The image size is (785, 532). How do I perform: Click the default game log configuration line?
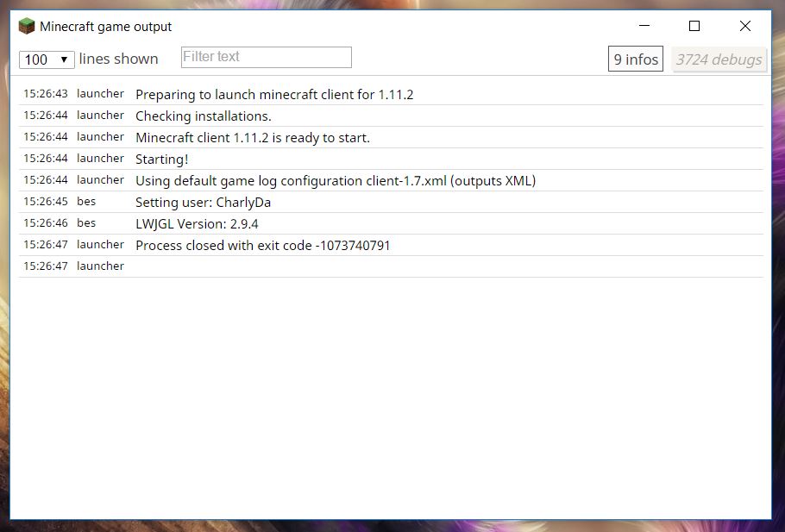pos(391,180)
